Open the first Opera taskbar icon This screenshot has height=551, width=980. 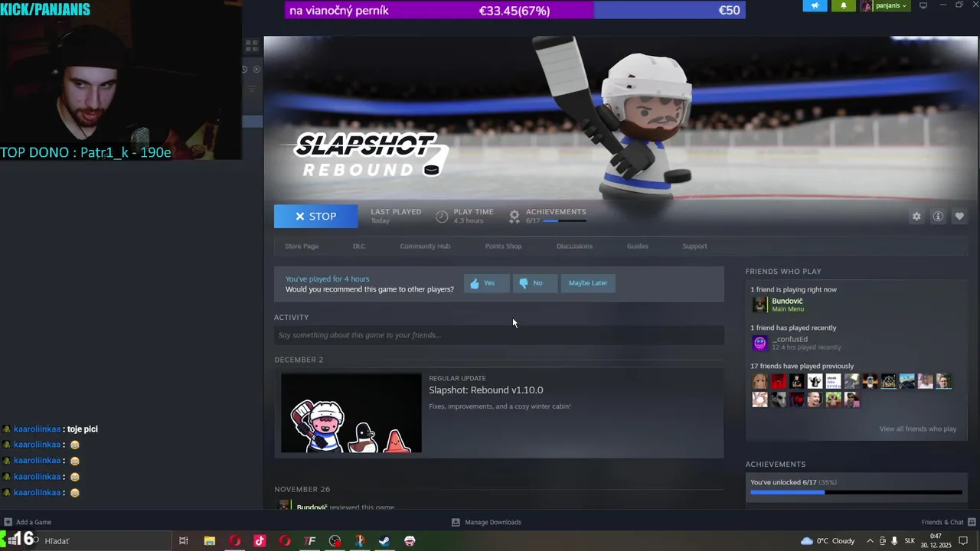coord(234,541)
